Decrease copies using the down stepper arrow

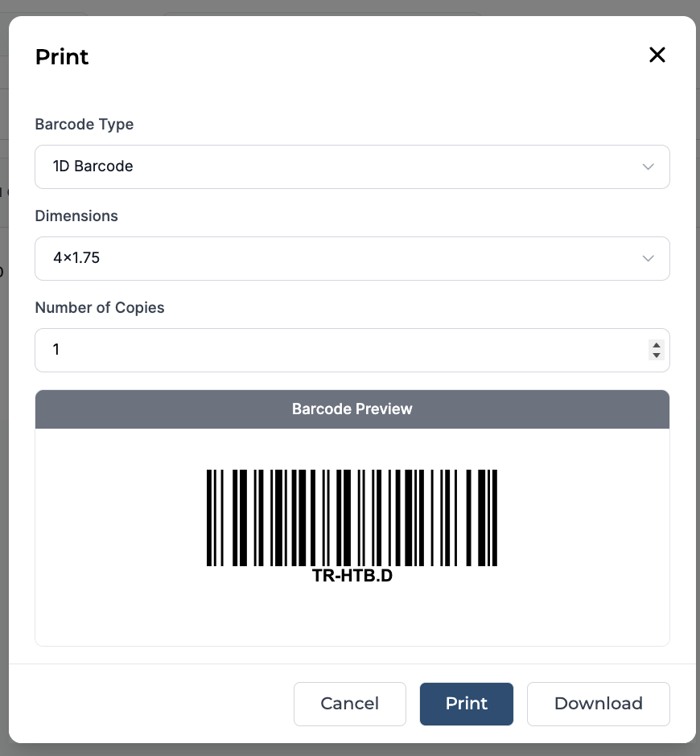[656, 355]
